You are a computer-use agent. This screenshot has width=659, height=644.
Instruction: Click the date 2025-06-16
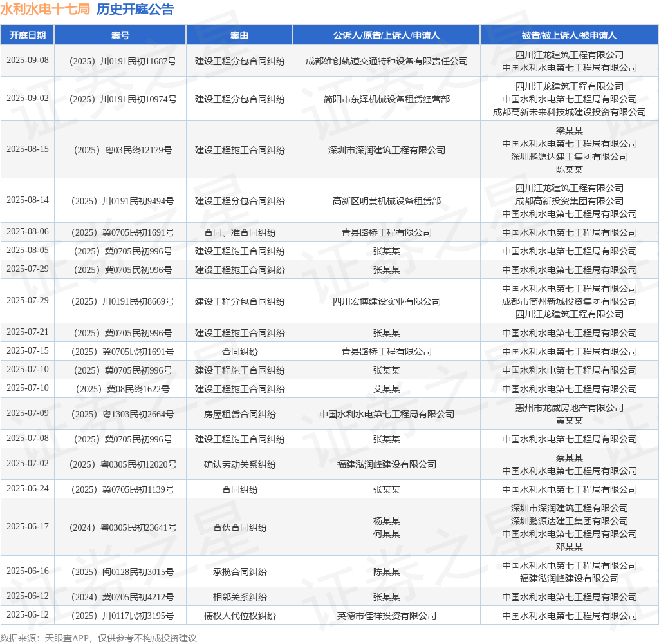27,571
